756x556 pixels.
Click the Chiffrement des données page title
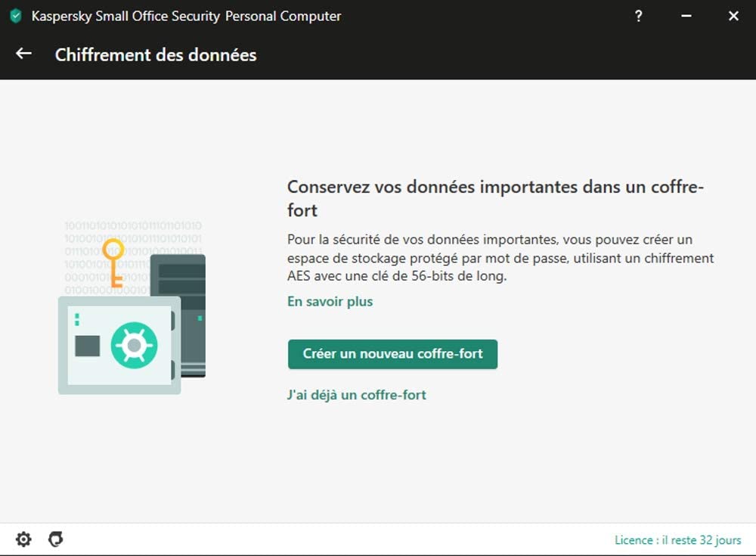156,54
